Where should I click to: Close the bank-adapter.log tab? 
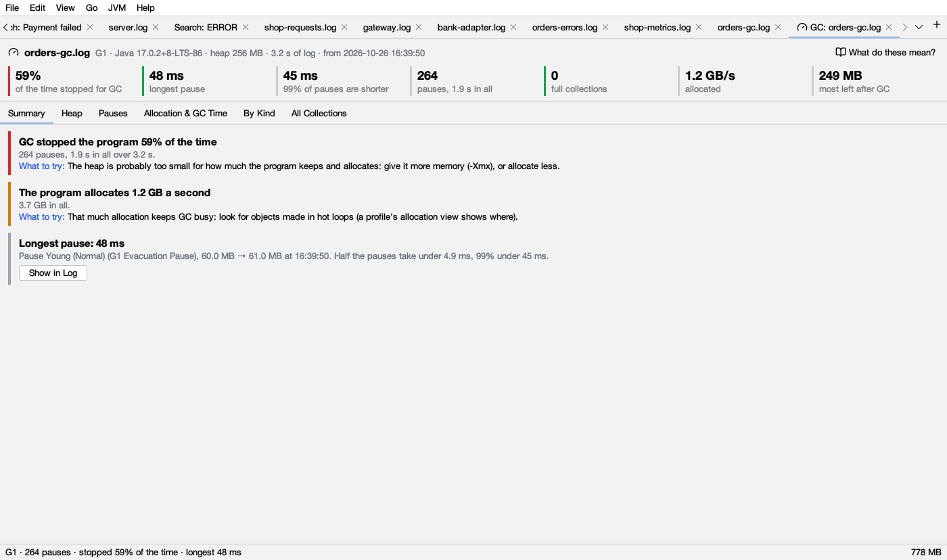click(513, 27)
